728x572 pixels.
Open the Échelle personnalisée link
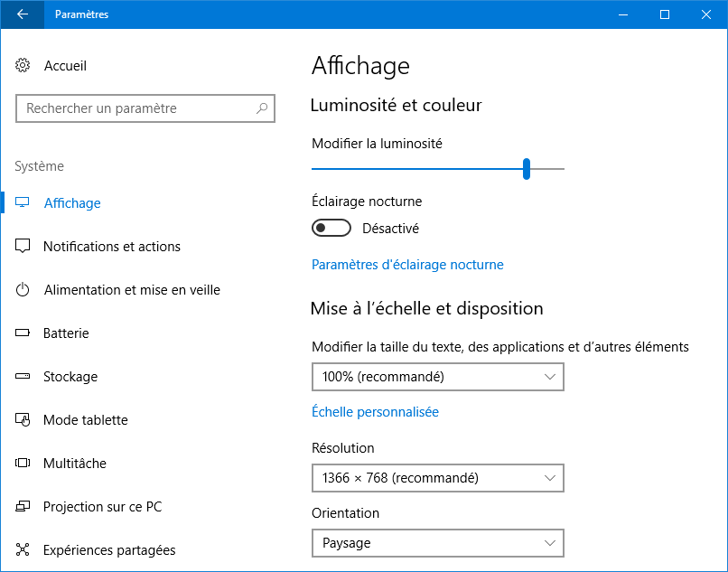pos(375,412)
